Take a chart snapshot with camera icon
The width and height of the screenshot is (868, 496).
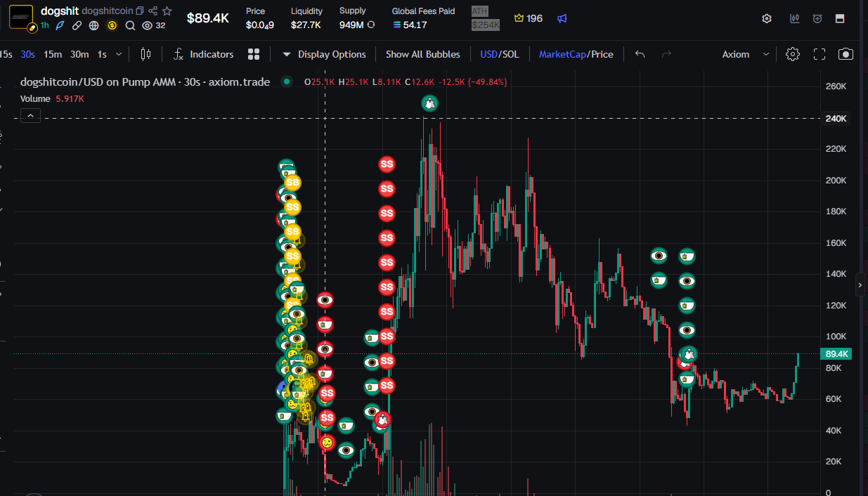click(846, 54)
